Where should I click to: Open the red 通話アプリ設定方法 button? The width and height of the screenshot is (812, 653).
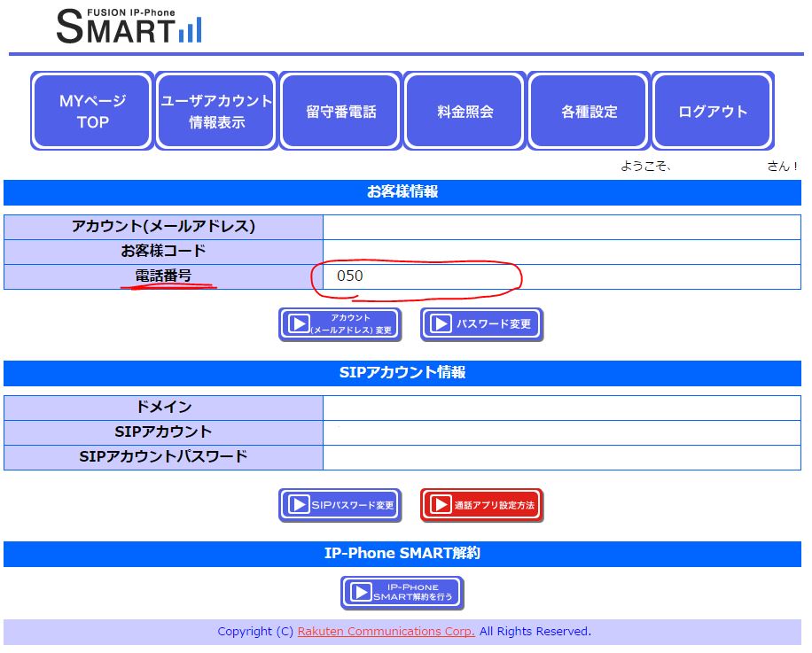click(x=481, y=504)
